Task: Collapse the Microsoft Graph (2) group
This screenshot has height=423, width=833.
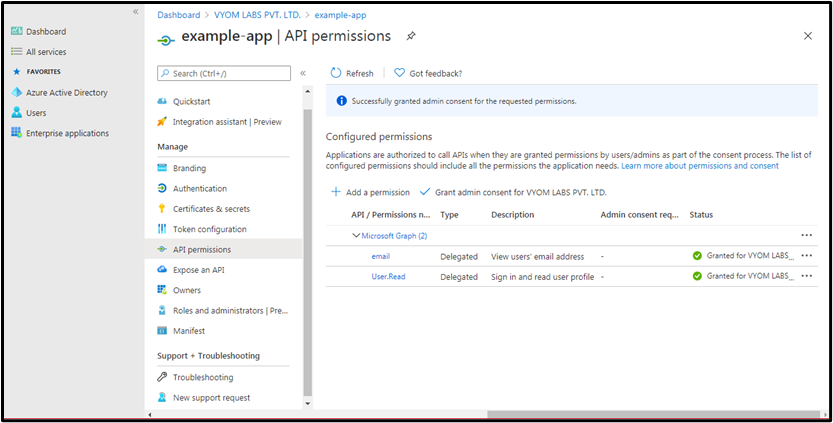Action: (355, 235)
